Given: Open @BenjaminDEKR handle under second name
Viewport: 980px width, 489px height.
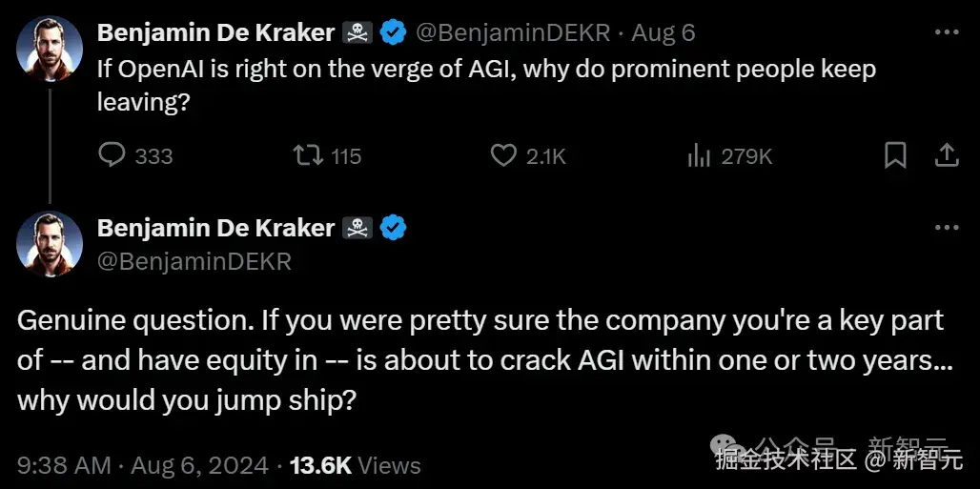Looking at the screenshot, I should coord(194,260).
